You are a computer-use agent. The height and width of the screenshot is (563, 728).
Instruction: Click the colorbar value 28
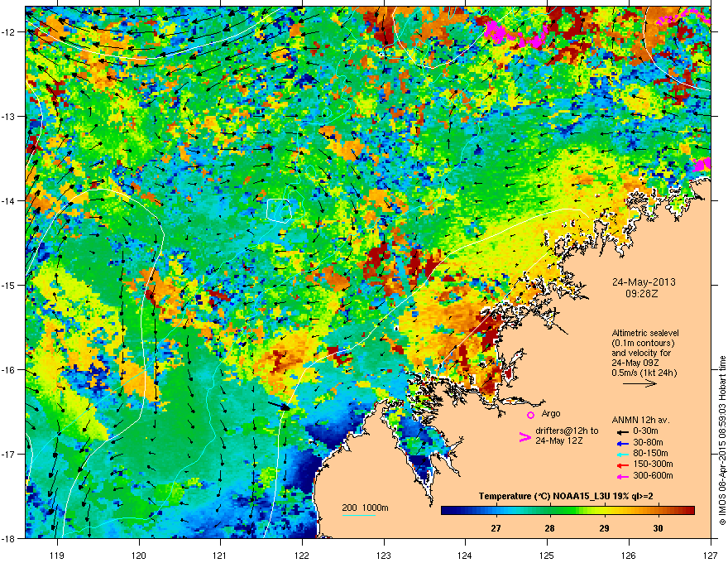[549, 528]
